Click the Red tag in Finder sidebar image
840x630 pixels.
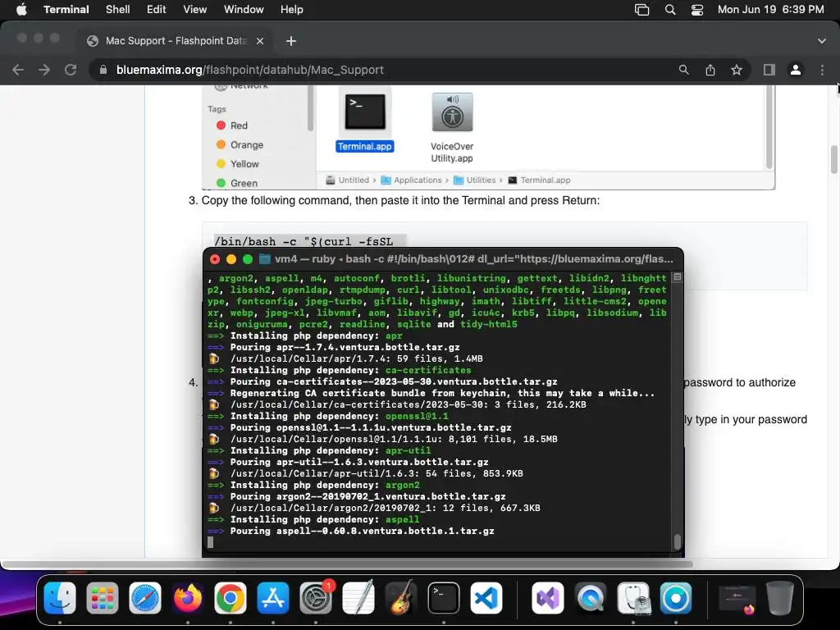coord(232,126)
